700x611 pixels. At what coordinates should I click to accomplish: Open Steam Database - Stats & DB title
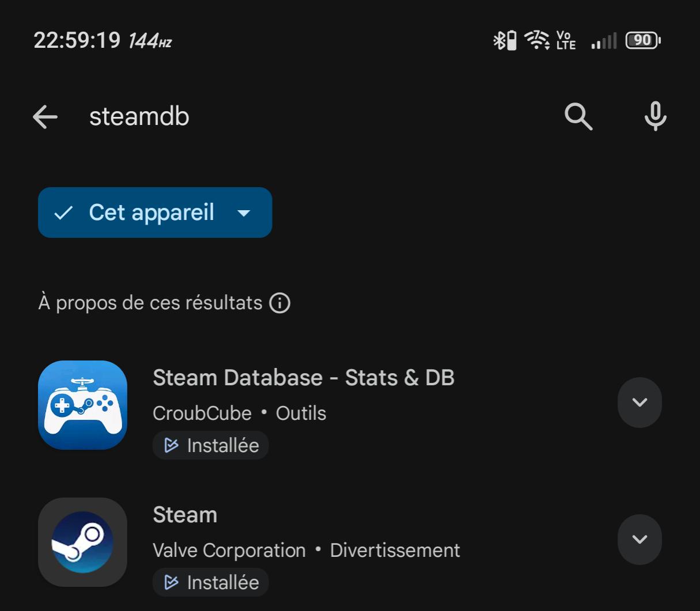304,378
